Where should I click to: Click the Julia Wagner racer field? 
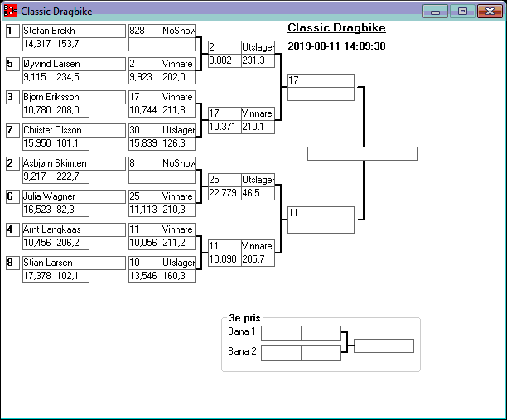pyautogui.click(x=73, y=196)
